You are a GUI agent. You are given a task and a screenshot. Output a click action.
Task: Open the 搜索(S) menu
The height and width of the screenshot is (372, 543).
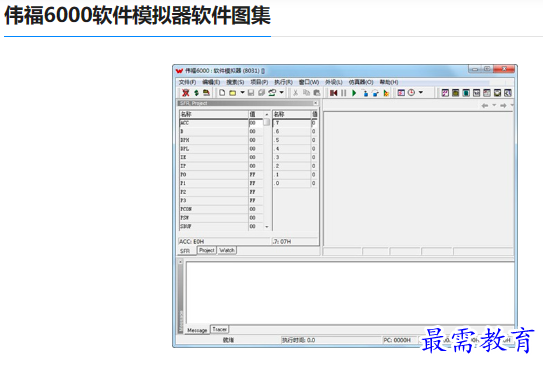235,82
